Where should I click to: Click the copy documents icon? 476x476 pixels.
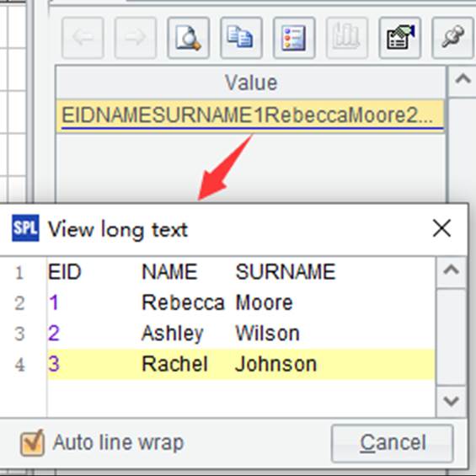241,38
